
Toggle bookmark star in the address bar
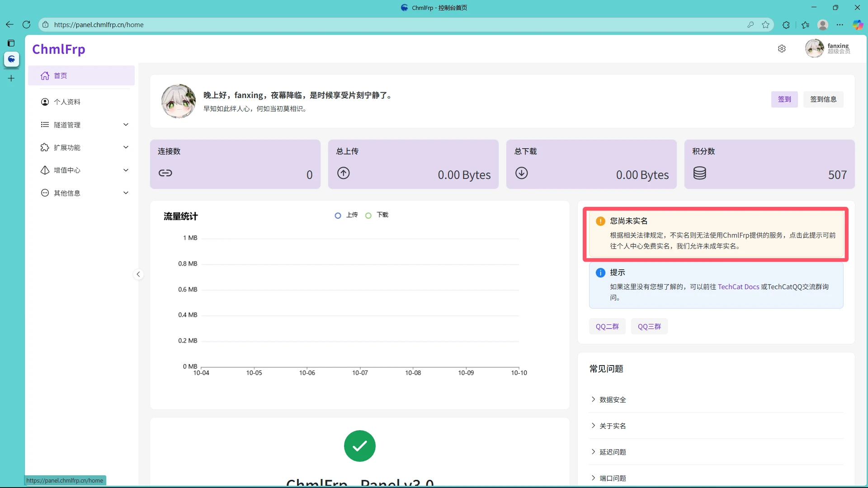[x=765, y=25]
